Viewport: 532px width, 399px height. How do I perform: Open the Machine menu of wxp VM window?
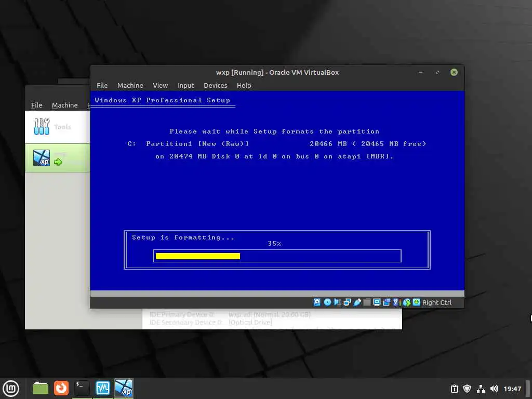coord(130,86)
